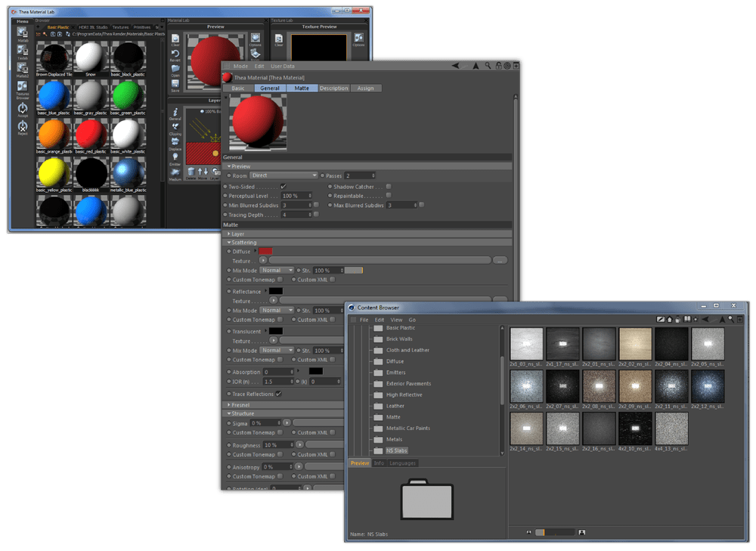
Task: Collapse the Structure section
Action: pos(230,413)
